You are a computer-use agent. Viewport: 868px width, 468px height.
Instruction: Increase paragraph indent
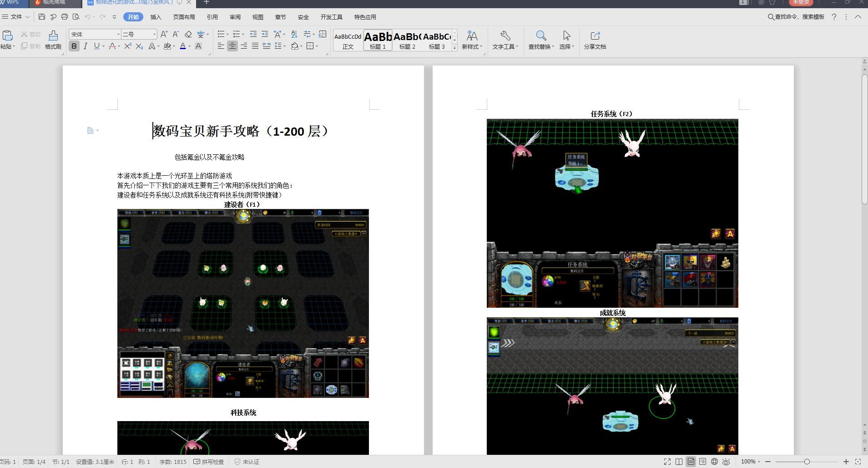pyautogui.click(x=265, y=34)
